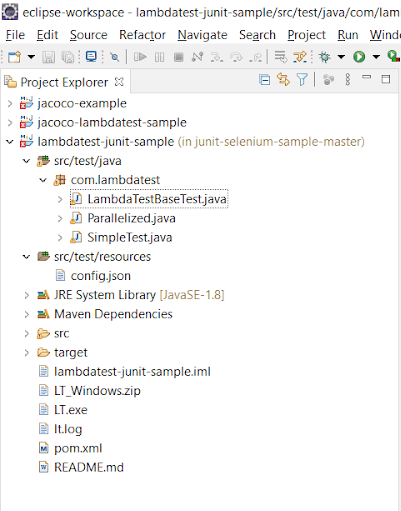This screenshot has width=401, height=511.
Task: Open the Project menu
Action: [x=306, y=35]
